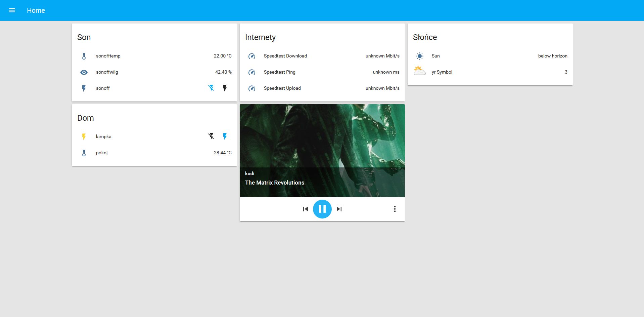Open Kodi media player more options menu

395,209
